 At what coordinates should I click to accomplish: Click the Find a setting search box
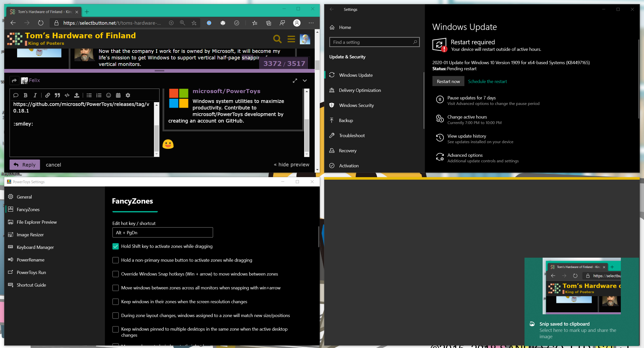point(372,42)
